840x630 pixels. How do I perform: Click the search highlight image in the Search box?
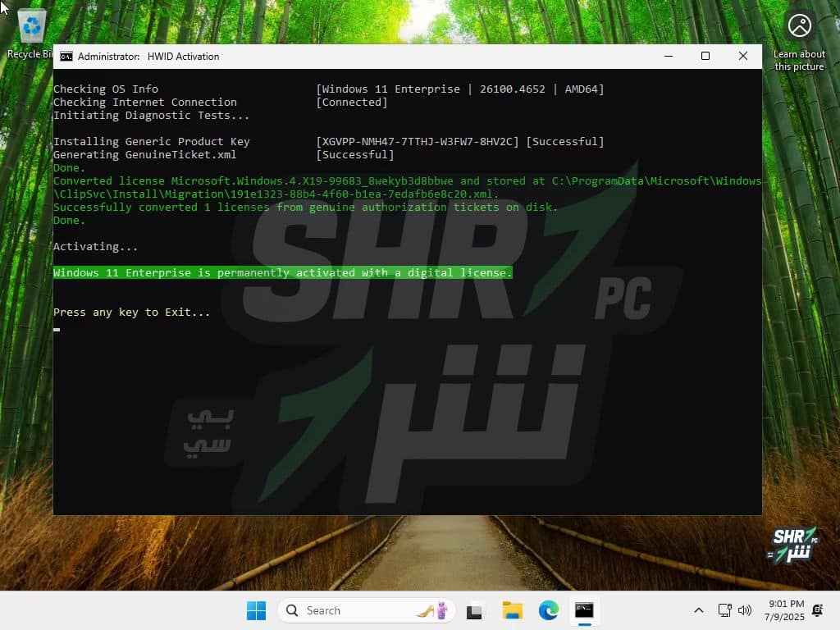pos(433,610)
